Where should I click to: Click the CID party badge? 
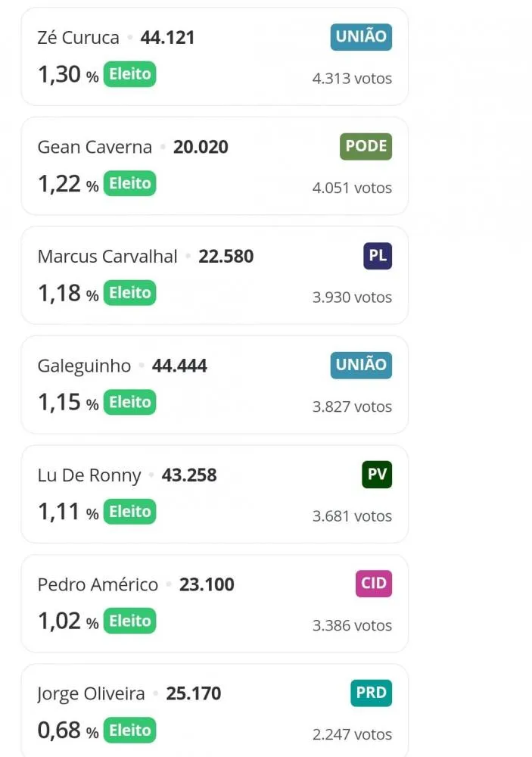[x=374, y=584]
